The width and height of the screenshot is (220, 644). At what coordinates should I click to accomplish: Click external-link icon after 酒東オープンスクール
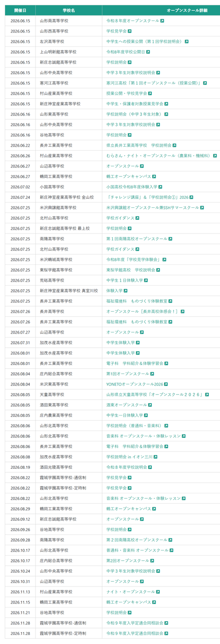tap(150, 405)
